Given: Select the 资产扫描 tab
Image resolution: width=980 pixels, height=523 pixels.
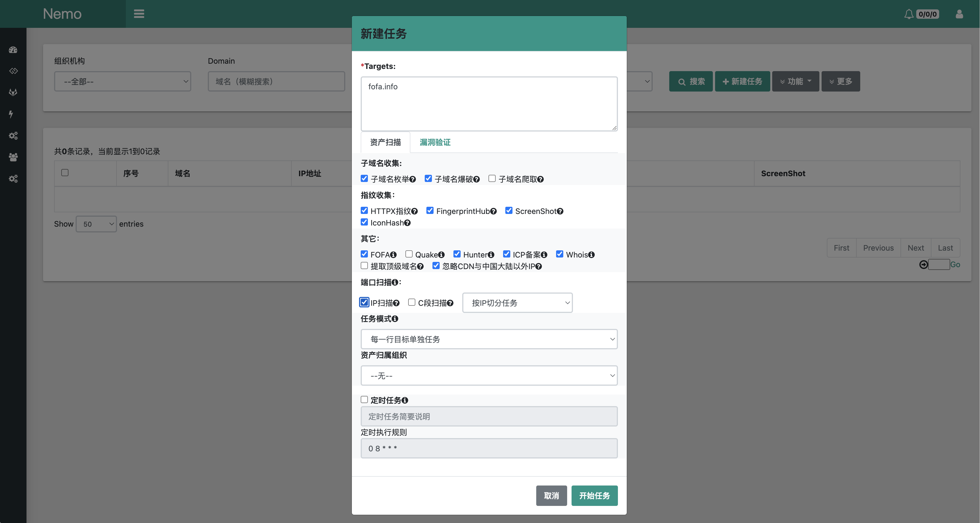Looking at the screenshot, I should 385,142.
